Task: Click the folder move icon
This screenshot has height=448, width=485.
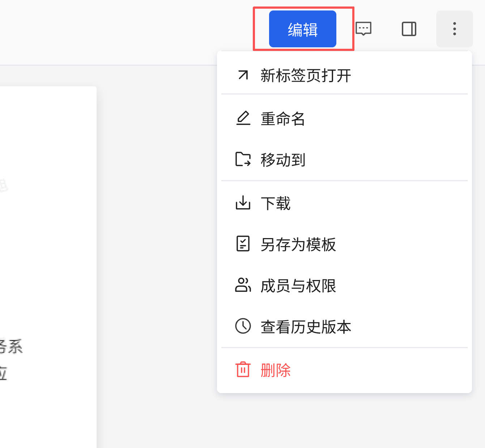Action: coord(243,159)
